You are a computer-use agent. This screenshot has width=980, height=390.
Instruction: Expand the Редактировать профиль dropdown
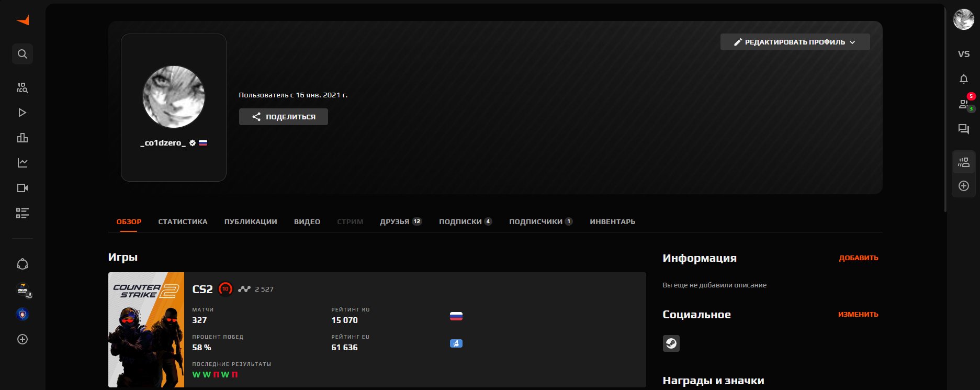(x=794, y=42)
